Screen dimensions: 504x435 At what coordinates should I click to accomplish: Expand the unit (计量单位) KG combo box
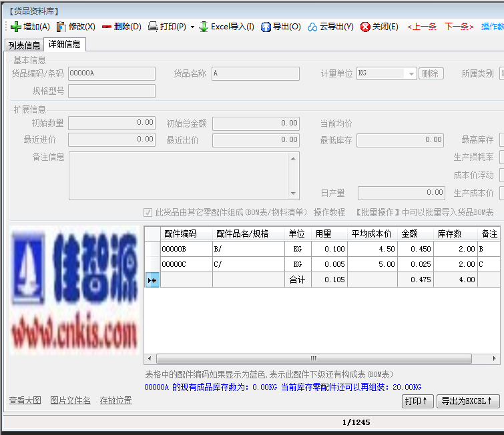pos(411,73)
